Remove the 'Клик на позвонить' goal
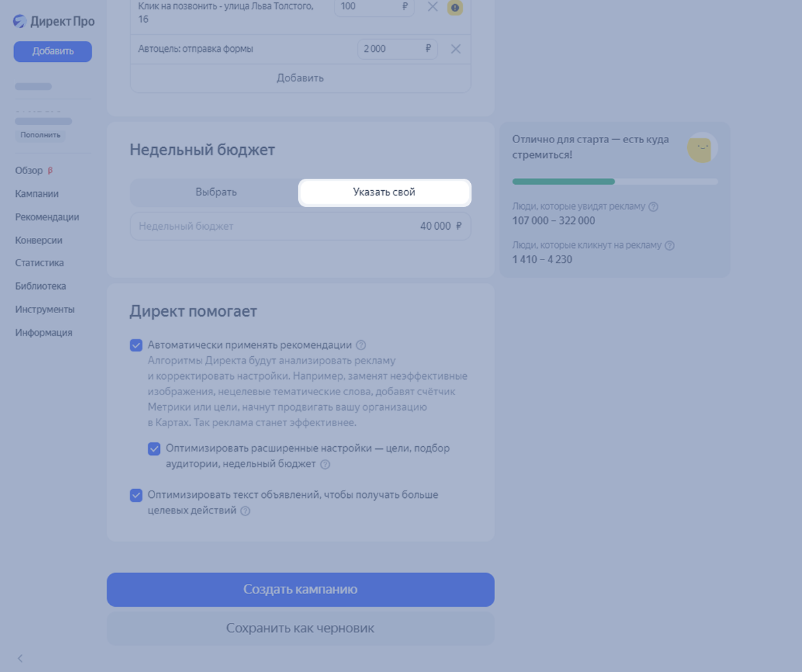 click(x=433, y=7)
